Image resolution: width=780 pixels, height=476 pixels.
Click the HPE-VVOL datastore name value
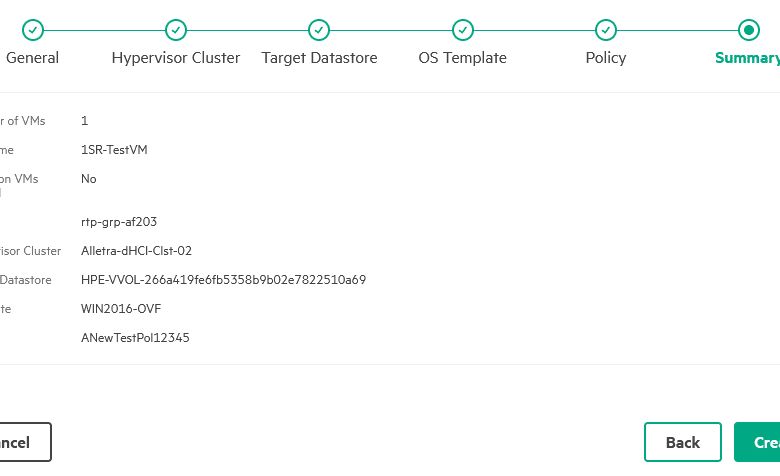click(223, 280)
